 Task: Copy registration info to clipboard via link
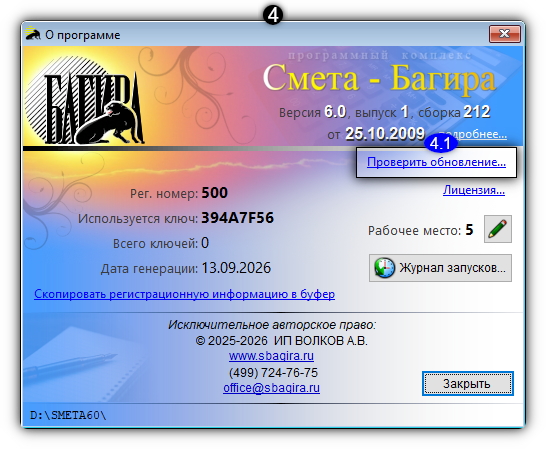(185, 294)
